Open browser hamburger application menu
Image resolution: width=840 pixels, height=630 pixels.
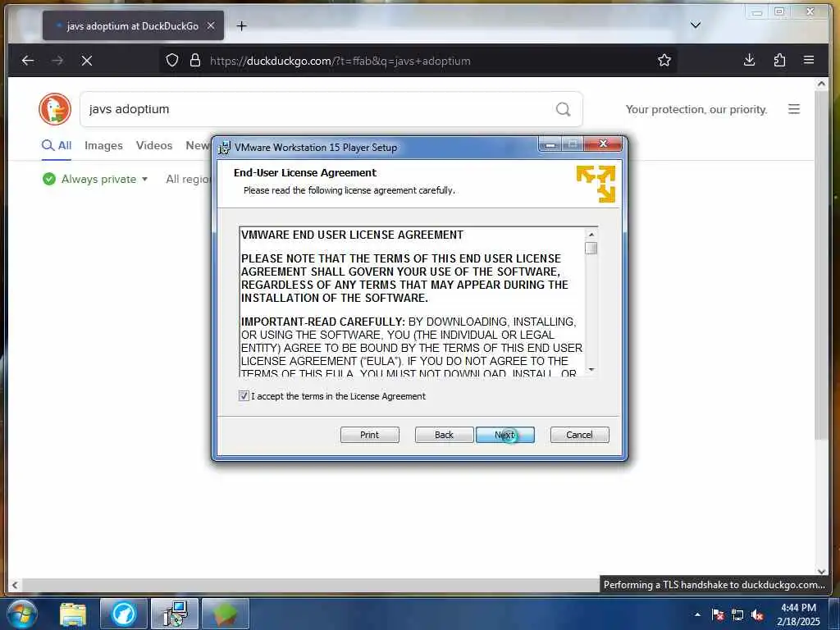coord(809,60)
